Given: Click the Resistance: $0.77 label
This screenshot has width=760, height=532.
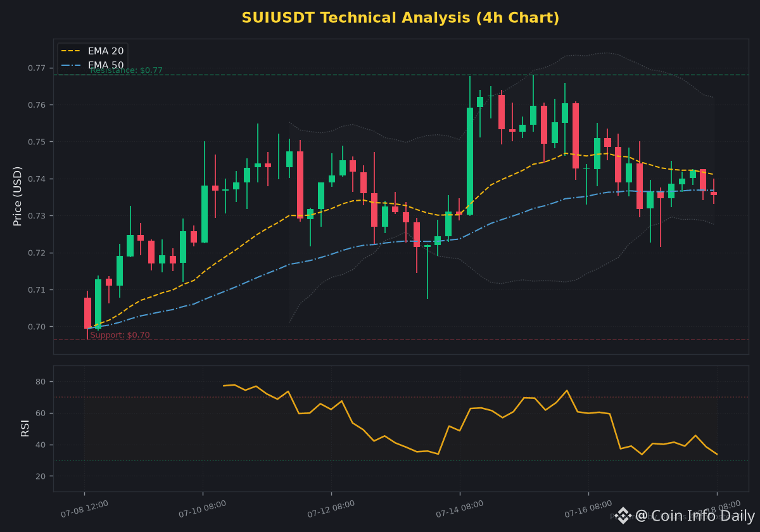Looking at the screenshot, I should point(126,70).
